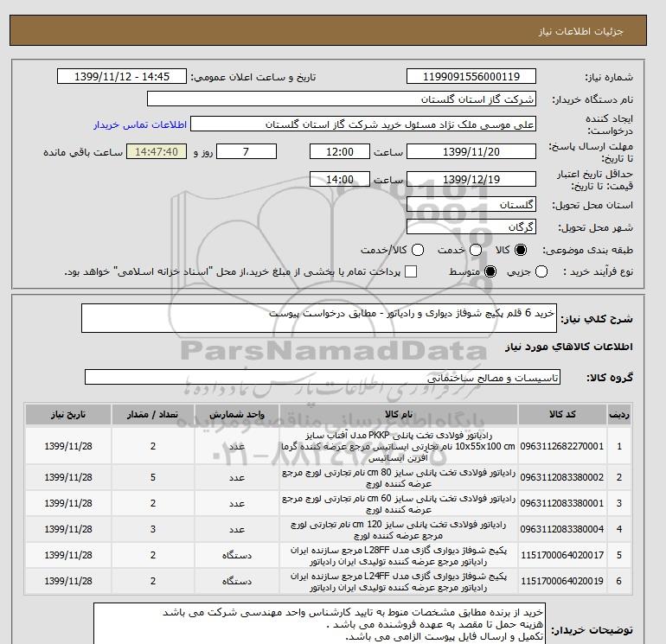
Task: Open the buyer contact information link
Action: [x=140, y=124]
